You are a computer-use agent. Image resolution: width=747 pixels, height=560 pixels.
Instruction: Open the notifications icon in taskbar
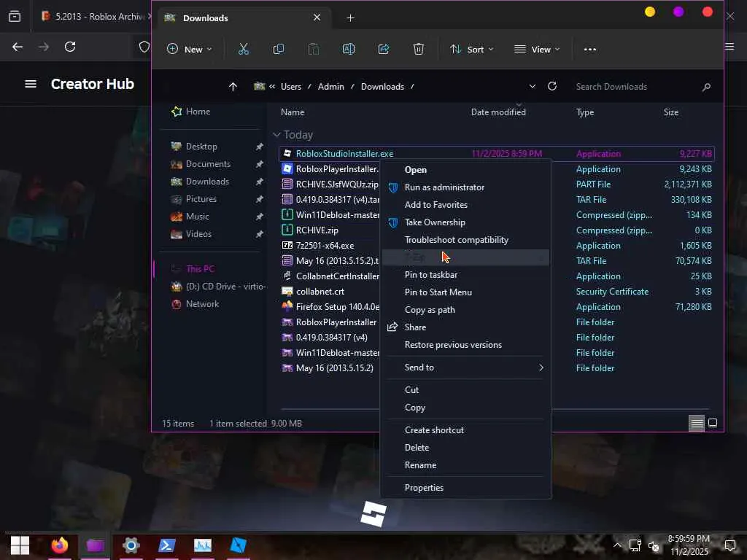click(729, 545)
